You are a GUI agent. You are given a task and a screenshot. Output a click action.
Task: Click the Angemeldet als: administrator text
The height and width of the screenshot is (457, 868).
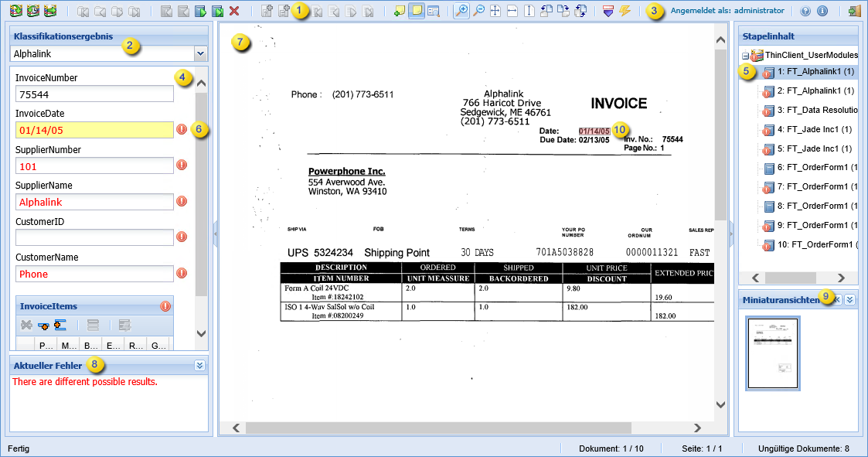click(727, 12)
